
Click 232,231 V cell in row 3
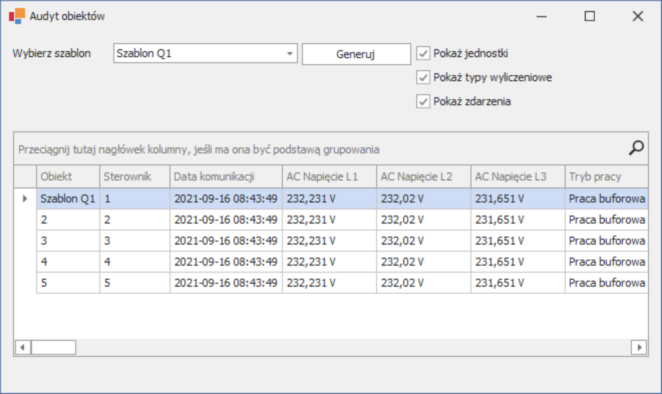click(330, 241)
